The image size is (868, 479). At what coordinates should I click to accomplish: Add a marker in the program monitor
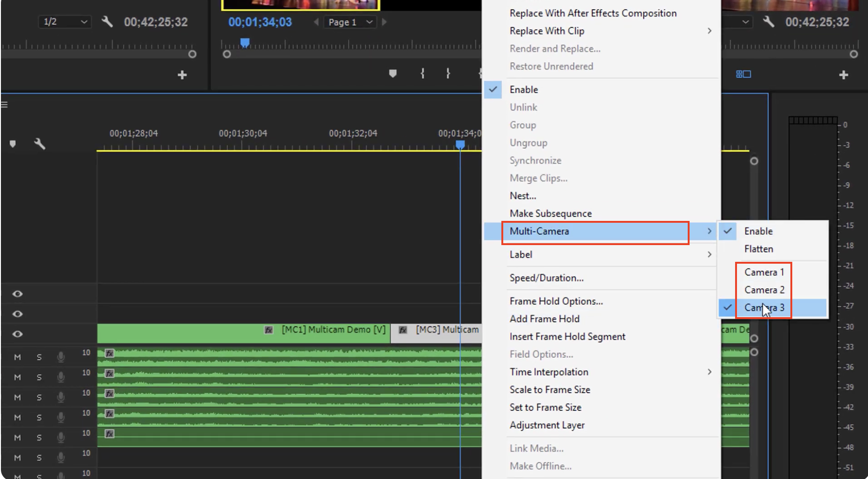(393, 73)
